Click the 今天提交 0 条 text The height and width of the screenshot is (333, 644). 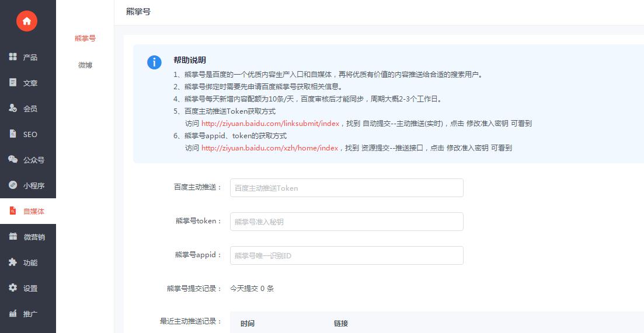252,288
